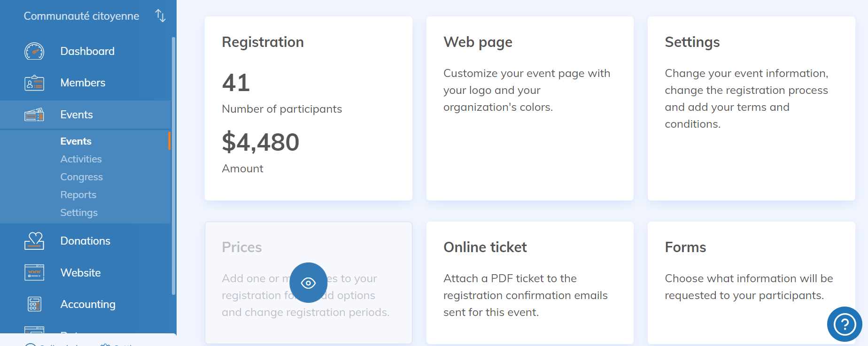Image resolution: width=868 pixels, height=346 pixels.
Task: Open help with the question mark icon
Action: [844, 324]
